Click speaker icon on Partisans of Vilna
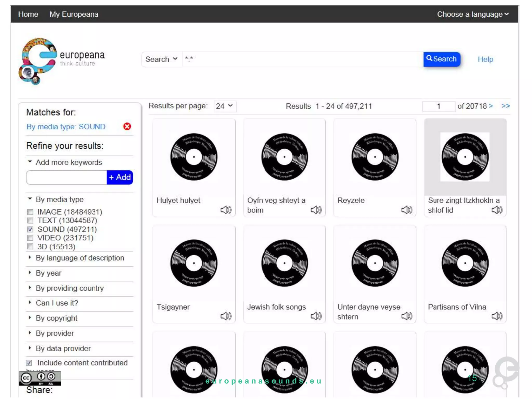The width and height of the screenshot is (532, 399). (497, 316)
